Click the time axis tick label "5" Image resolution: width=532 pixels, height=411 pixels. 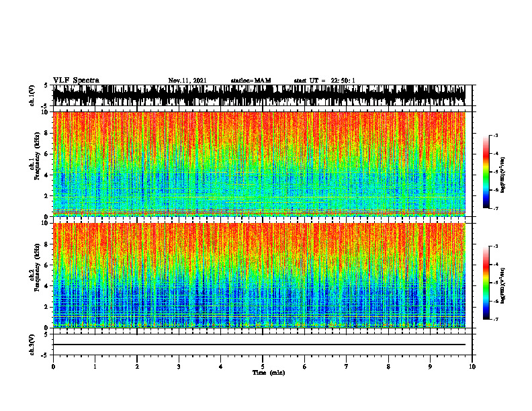(x=263, y=367)
